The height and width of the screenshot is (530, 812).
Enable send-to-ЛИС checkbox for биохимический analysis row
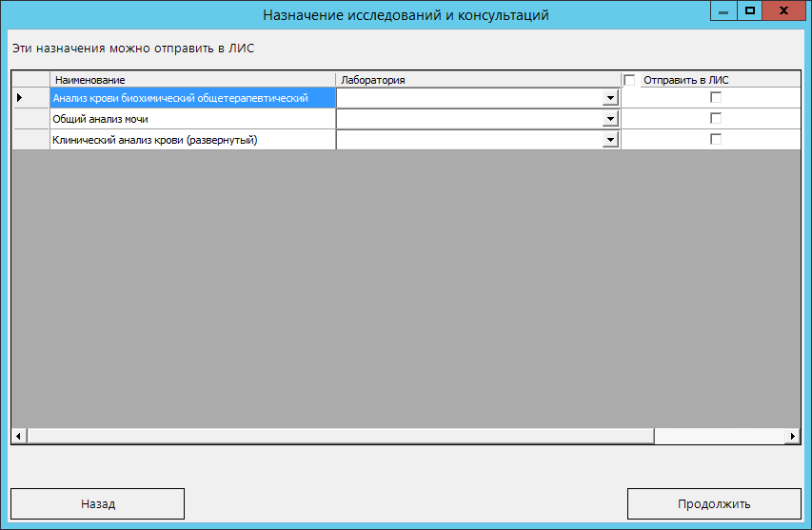(x=716, y=98)
